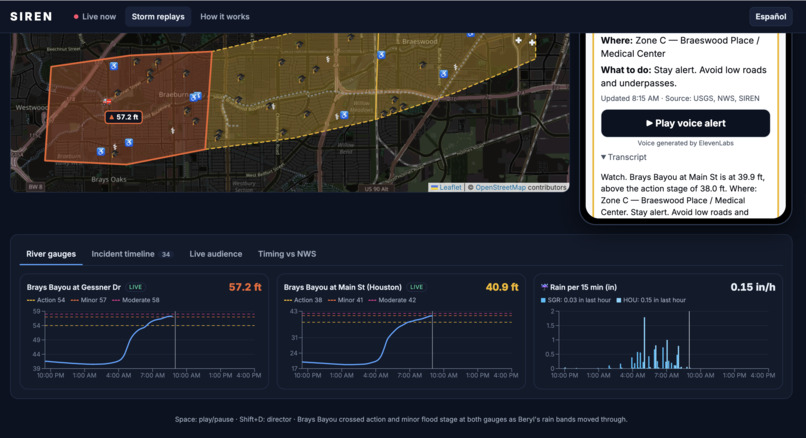Select the Storm replays tab
The height and width of the screenshot is (438, 806).
(158, 16)
